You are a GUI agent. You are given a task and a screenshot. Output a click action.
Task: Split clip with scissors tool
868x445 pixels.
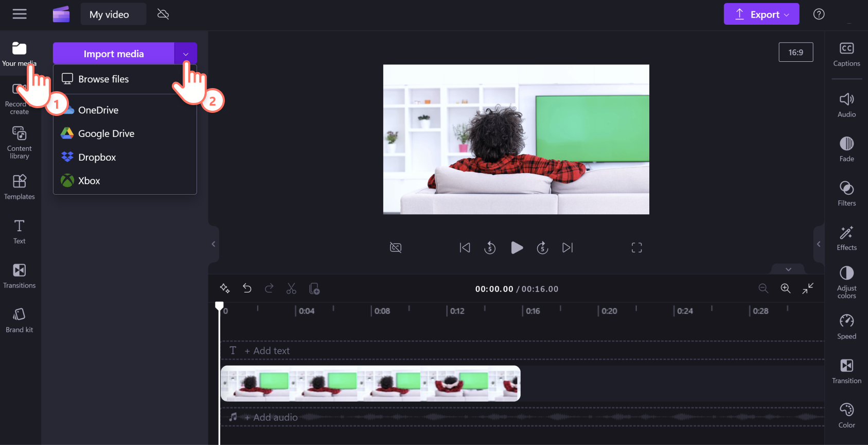point(291,288)
